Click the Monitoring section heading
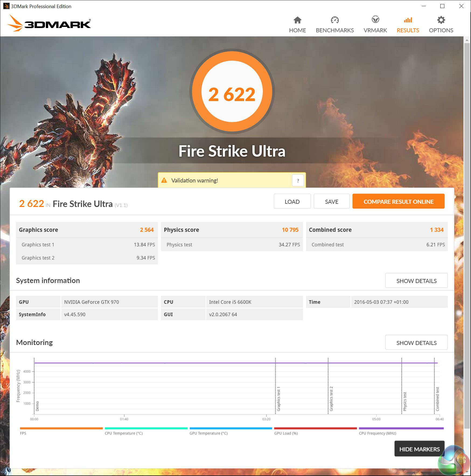The width and height of the screenshot is (471, 476). pyautogui.click(x=34, y=342)
